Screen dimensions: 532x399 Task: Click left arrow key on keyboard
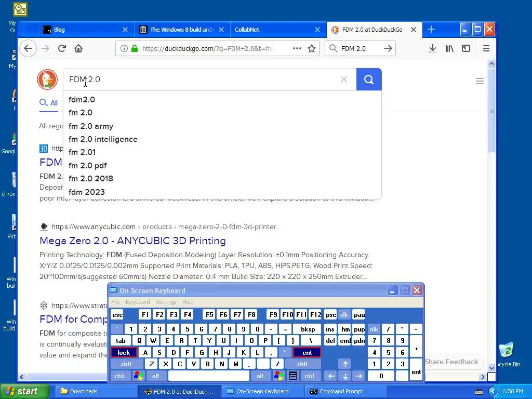coord(331,376)
